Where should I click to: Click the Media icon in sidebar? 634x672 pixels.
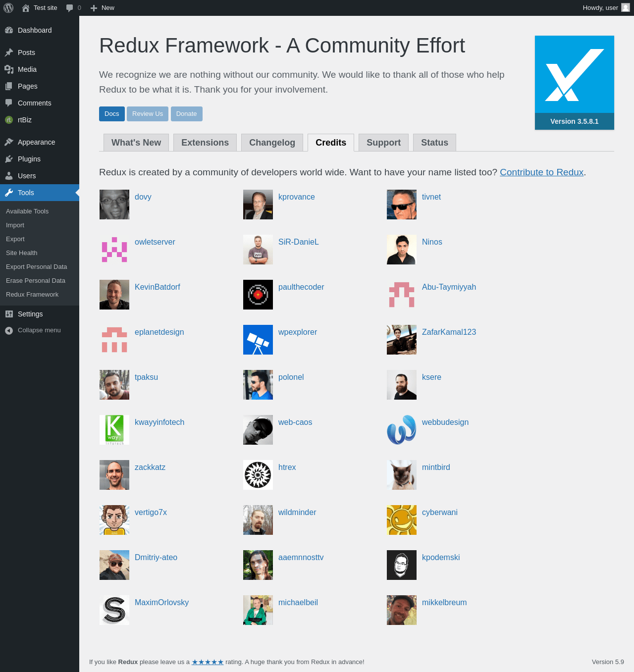coord(9,69)
